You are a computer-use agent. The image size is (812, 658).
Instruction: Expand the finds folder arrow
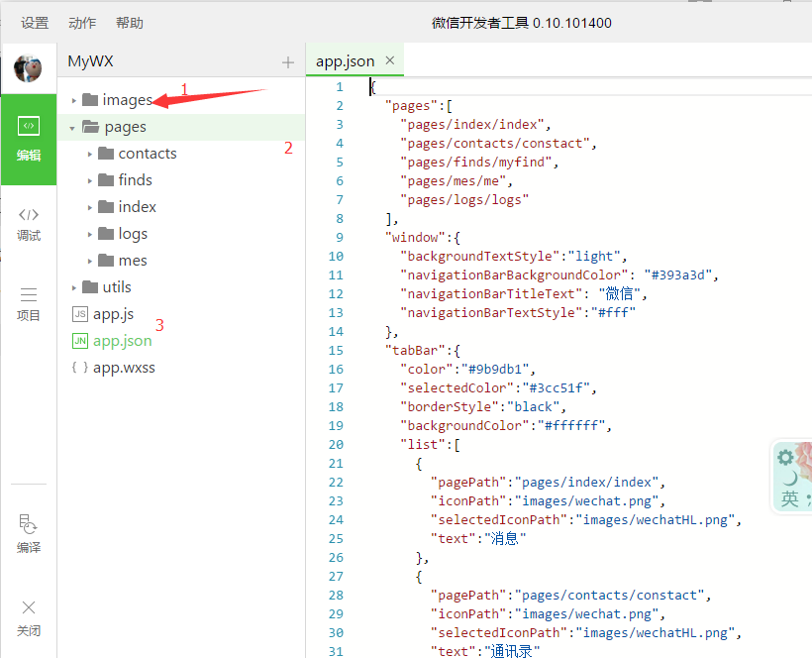89,181
